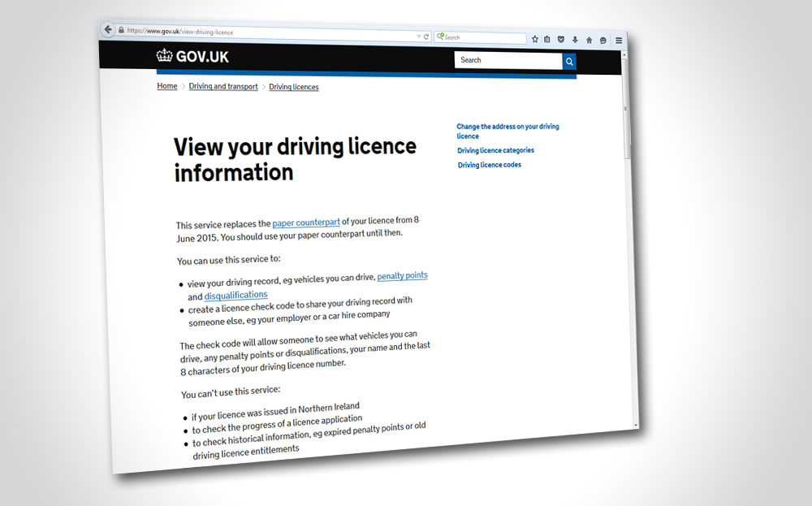The height and width of the screenshot is (506, 812).
Task: Open the browser hamburger menu
Action: click(x=619, y=41)
